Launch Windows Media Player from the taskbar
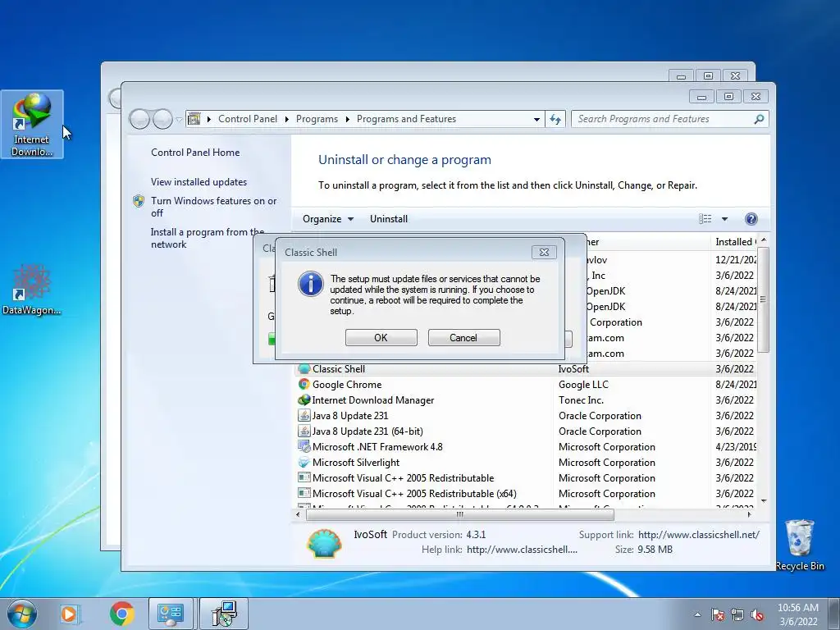Screen dimensions: 840x630 [70, 614]
